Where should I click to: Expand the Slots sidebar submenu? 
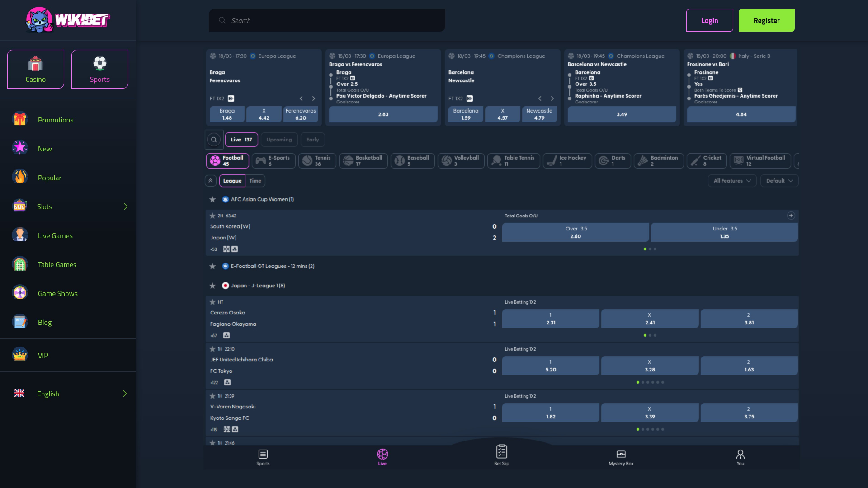click(125, 206)
